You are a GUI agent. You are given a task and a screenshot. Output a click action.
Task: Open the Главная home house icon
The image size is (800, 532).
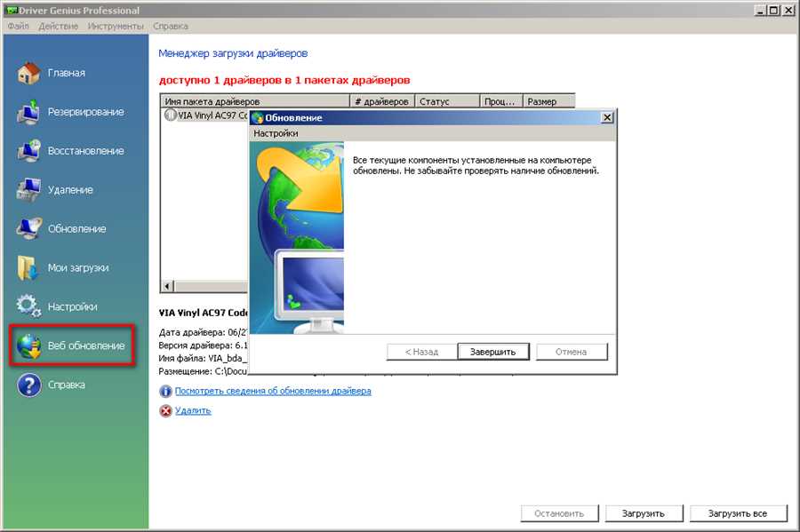(28, 74)
